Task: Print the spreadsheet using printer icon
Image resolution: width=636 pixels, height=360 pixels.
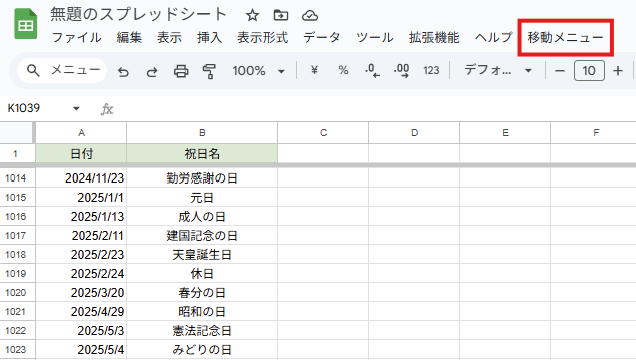Action: 181,71
